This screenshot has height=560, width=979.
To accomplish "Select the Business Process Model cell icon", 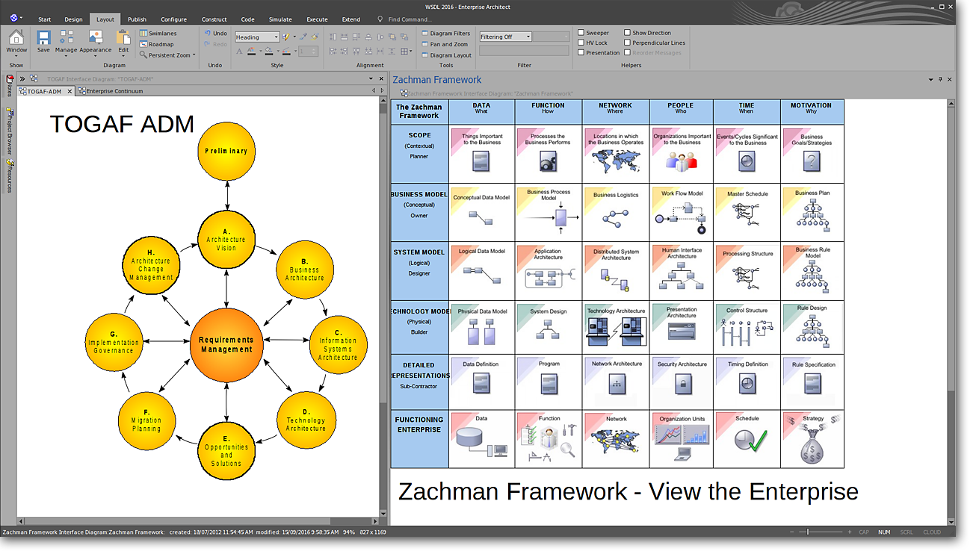I will [x=560, y=217].
